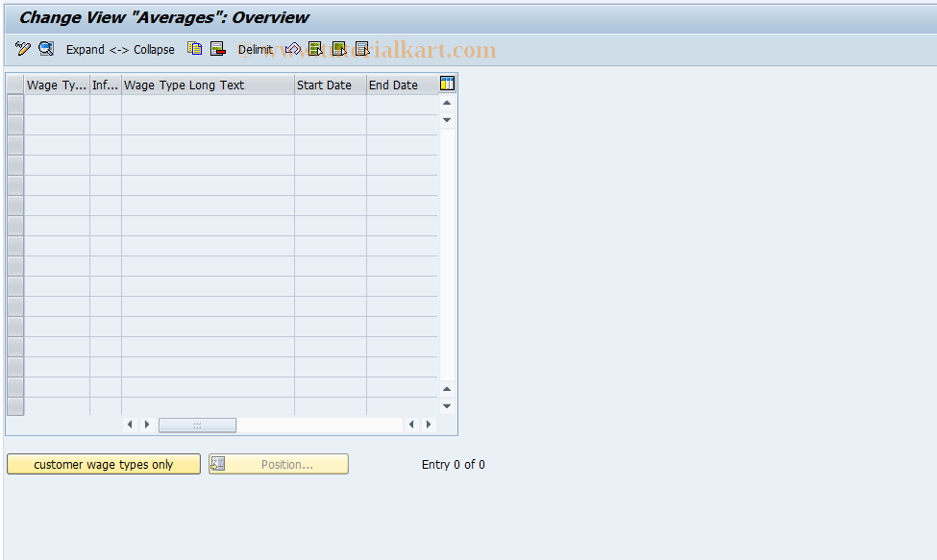Select the third table row selector
937x560 pixels.
[x=15, y=145]
